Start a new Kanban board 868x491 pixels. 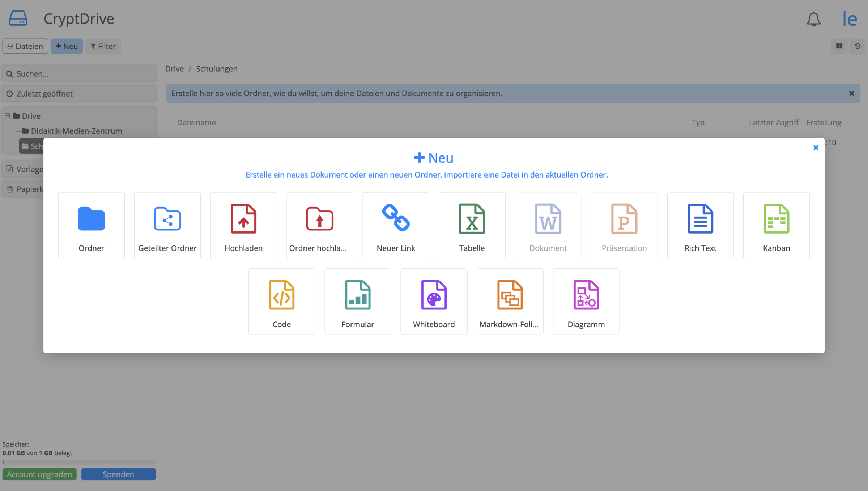[776, 225]
